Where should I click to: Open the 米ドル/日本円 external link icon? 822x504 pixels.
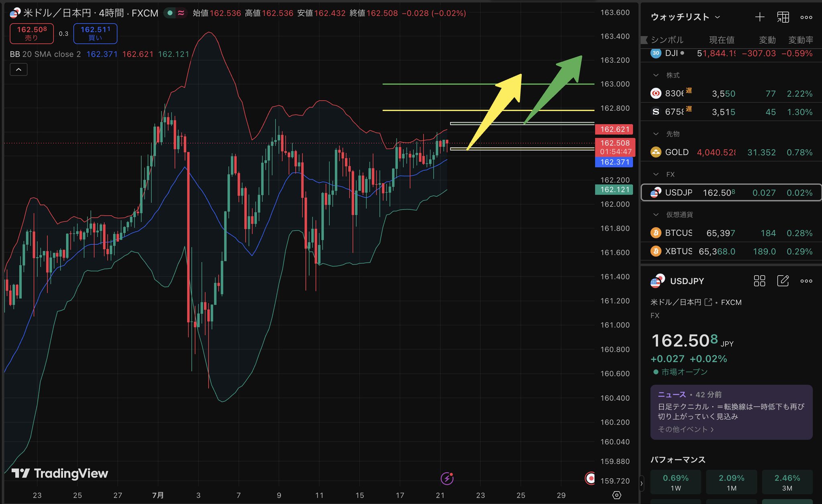[708, 302]
